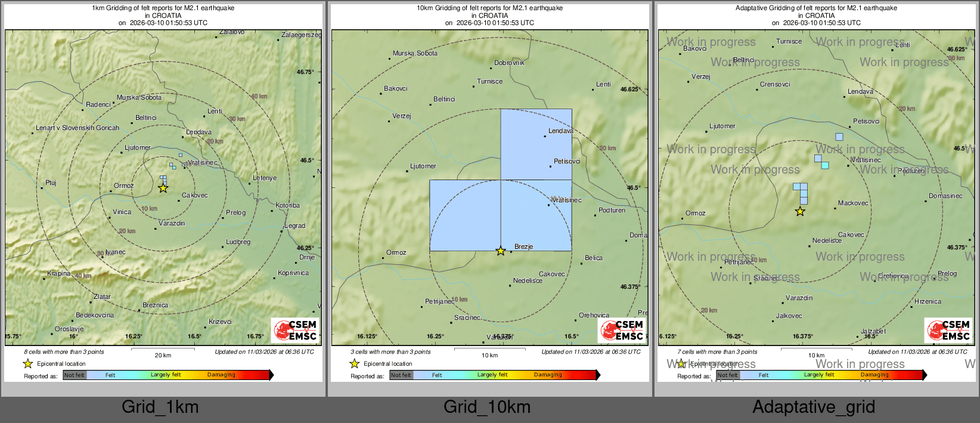Screen dimensions: 980x423
Task: Click the '1km Gridding of felt reports' title
Action: tap(163, 8)
